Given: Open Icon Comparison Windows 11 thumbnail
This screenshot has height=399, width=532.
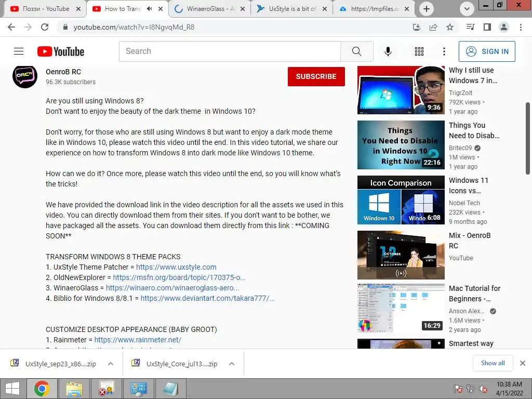Looking at the screenshot, I should [401, 200].
